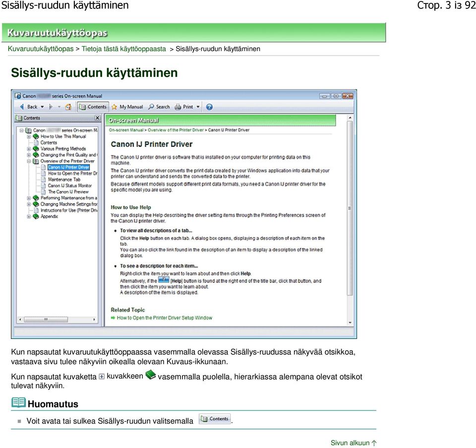Expand Various Printing Methods node
Screen dimensions: 476x448
[x=29, y=149]
